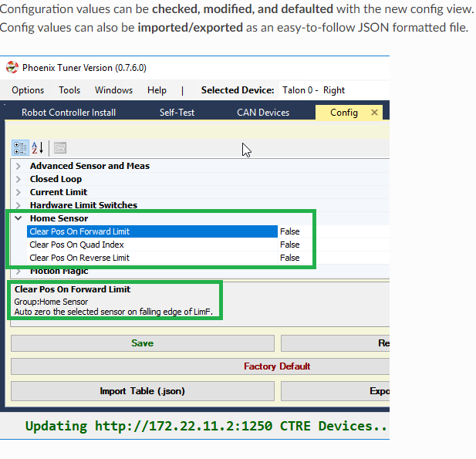Switch to the Self-Test tab

tap(177, 113)
